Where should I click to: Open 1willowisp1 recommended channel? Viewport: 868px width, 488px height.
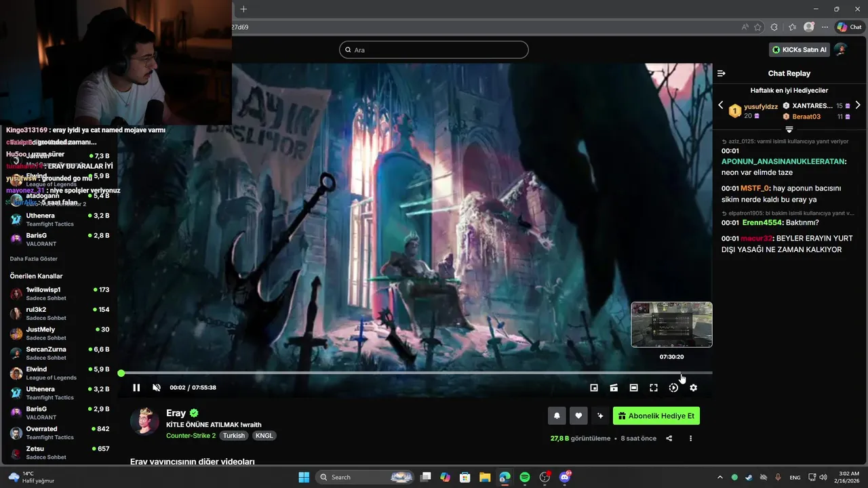[x=60, y=293]
